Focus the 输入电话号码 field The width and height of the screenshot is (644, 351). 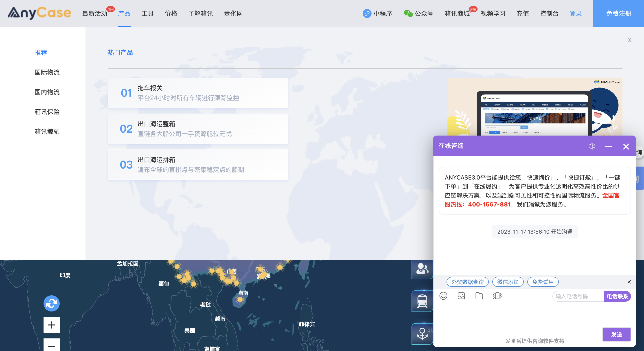pyautogui.click(x=578, y=296)
